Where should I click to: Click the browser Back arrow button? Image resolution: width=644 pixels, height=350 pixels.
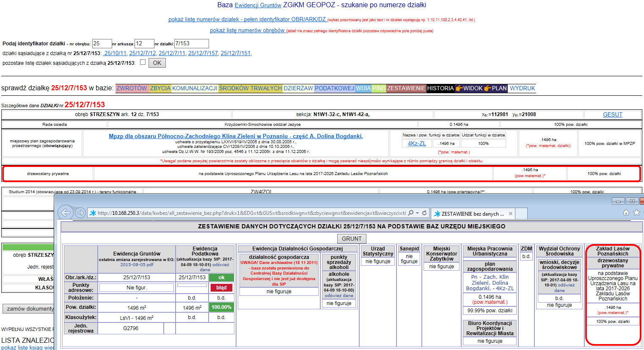click(x=65, y=212)
